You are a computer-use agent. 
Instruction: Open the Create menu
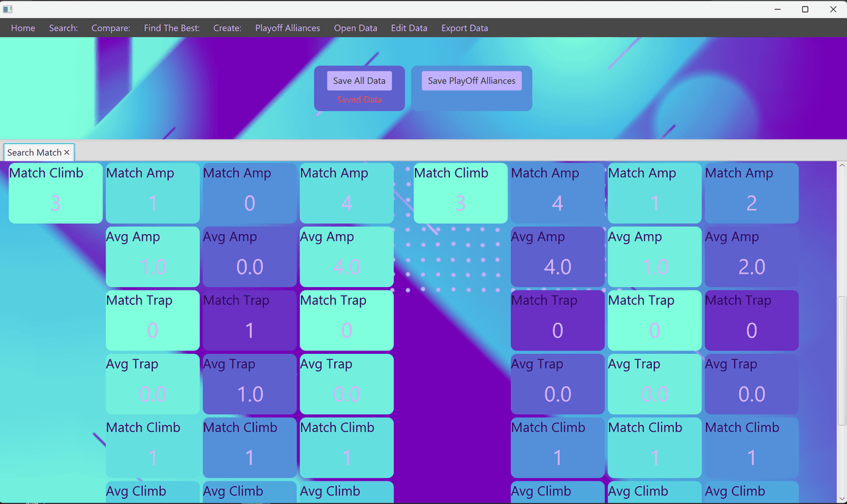point(227,28)
